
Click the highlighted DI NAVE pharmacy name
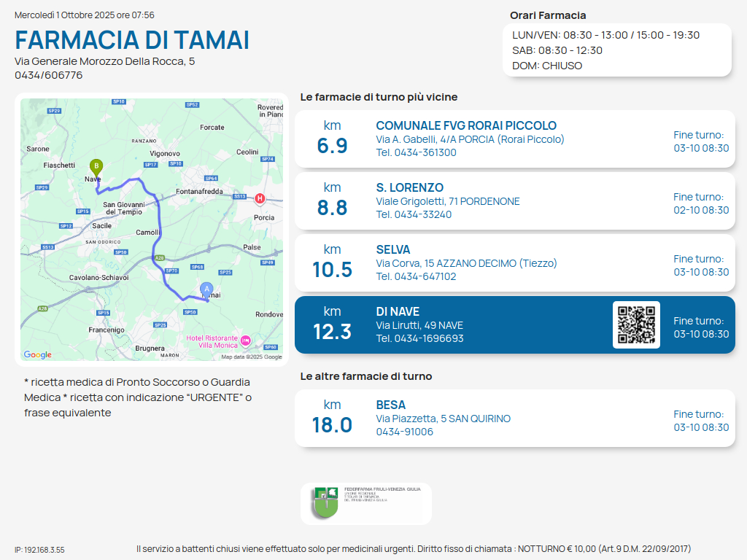pyautogui.click(x=398, y=311)
